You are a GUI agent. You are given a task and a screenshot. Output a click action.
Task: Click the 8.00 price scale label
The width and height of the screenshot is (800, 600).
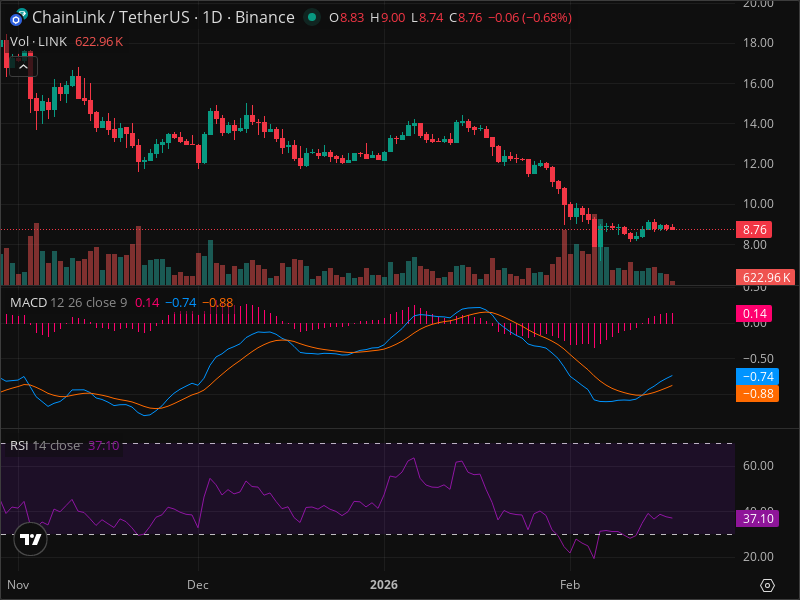(x=755, y=244)
